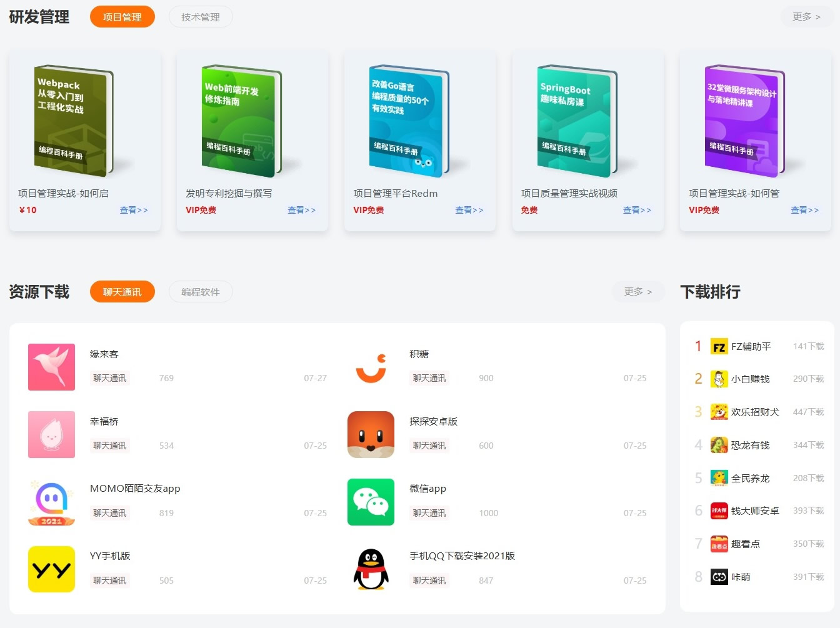This screenshot has width=840, height=628.
Task: Select the 聊天通讯 tab
Action: (x=122, y=291)
